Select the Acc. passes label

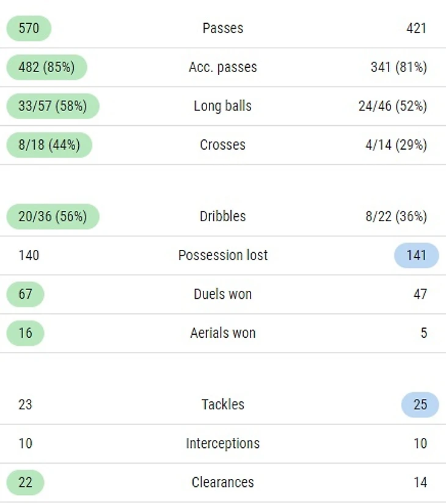coord(223,67)
